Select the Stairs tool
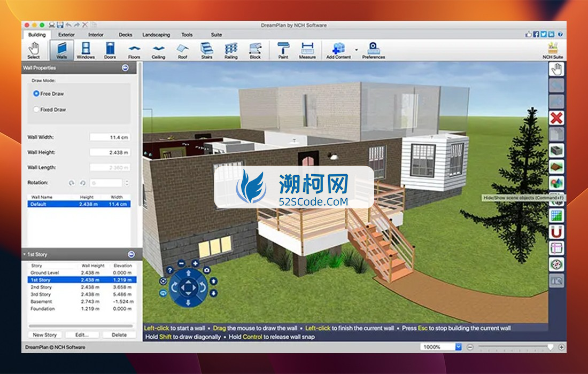 pos(207,50)
